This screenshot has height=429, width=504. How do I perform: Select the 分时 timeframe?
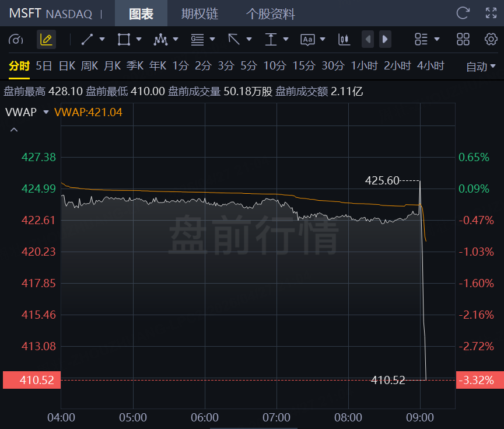pyautogui.click(x=19, y=66)
